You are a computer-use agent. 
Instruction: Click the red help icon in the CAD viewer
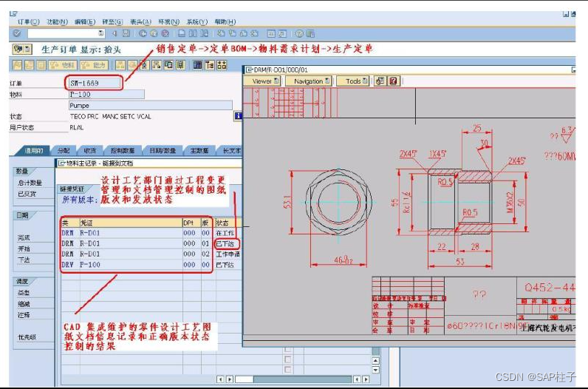393,81
